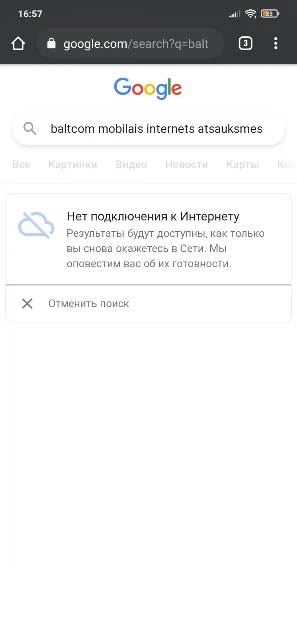Open the Видео results tab
This screenshot has width=297, height=644.
pyautogui.click(x=131, y=164)
